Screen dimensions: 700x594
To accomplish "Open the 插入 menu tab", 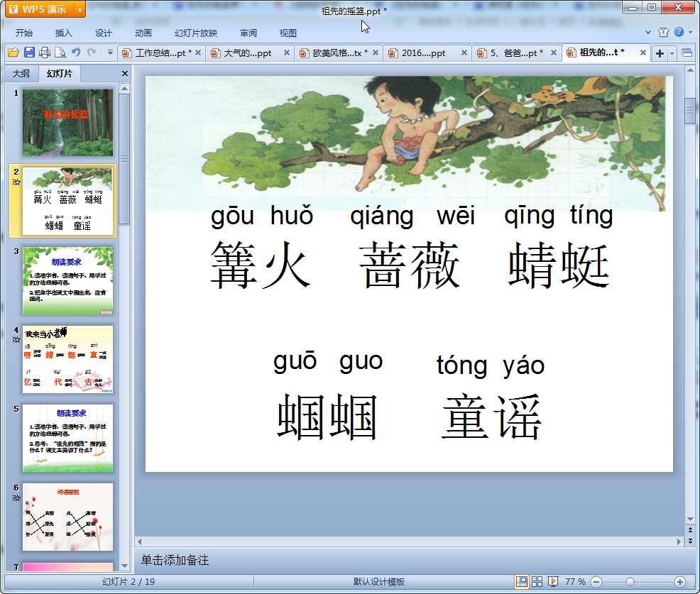I will (x=63, y=33).
